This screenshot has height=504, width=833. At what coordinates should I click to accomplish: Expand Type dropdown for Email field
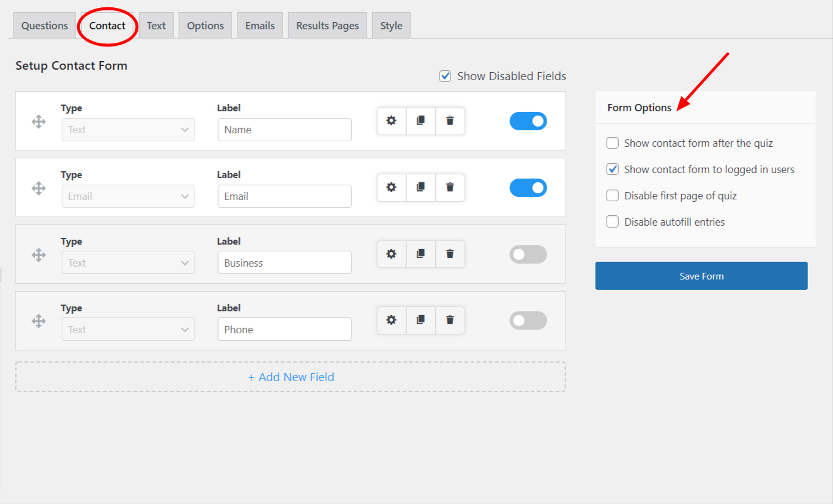[128, 196]
